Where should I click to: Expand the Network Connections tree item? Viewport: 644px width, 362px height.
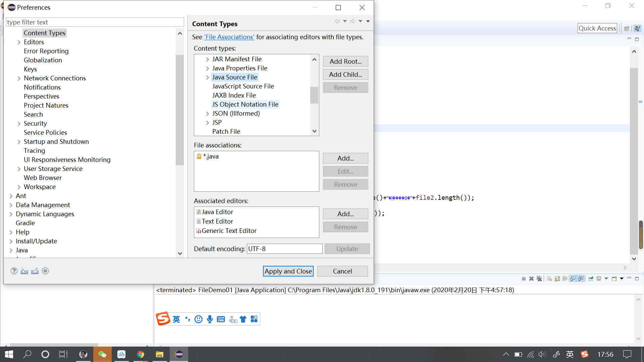tap(19, 78)
